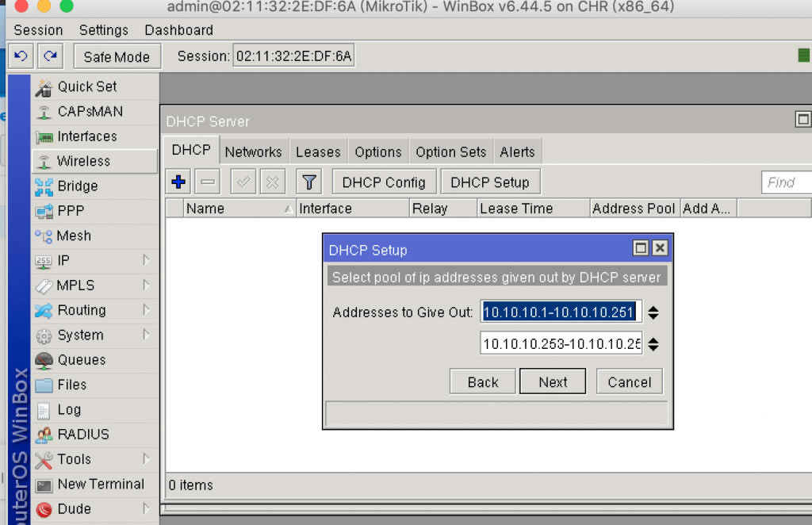Viewport: 812px width, 525px height.
Task: Expand the Tools submenu arrow
Action: [146, 458]
